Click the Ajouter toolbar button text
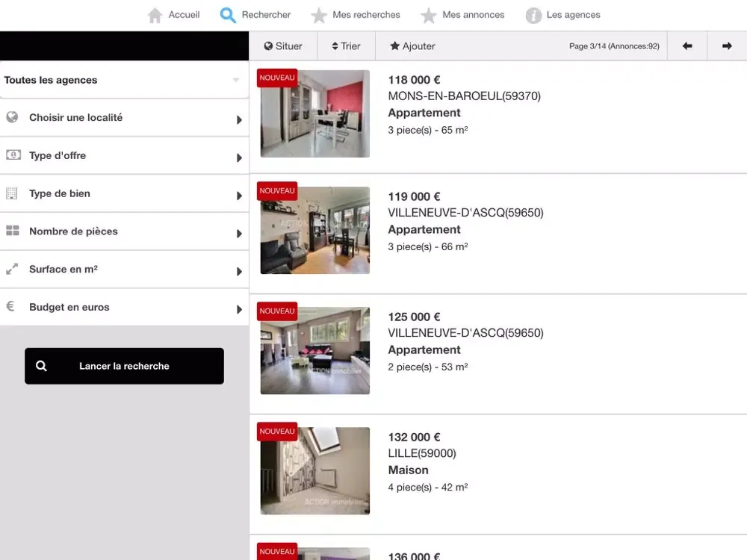Image resolution: width=747 pixels, height=560 pixels. click(419, 46)
